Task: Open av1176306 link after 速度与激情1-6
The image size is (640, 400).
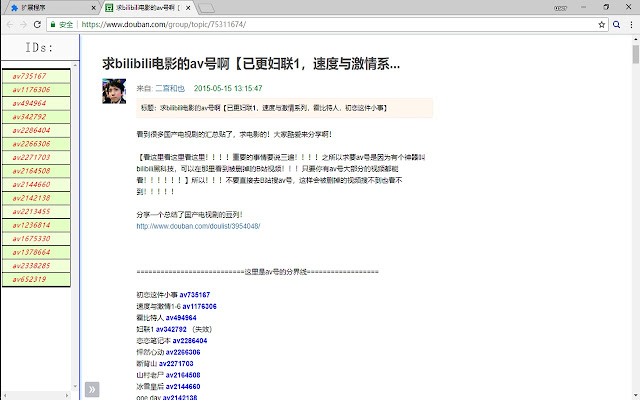Action: (199, 306)
